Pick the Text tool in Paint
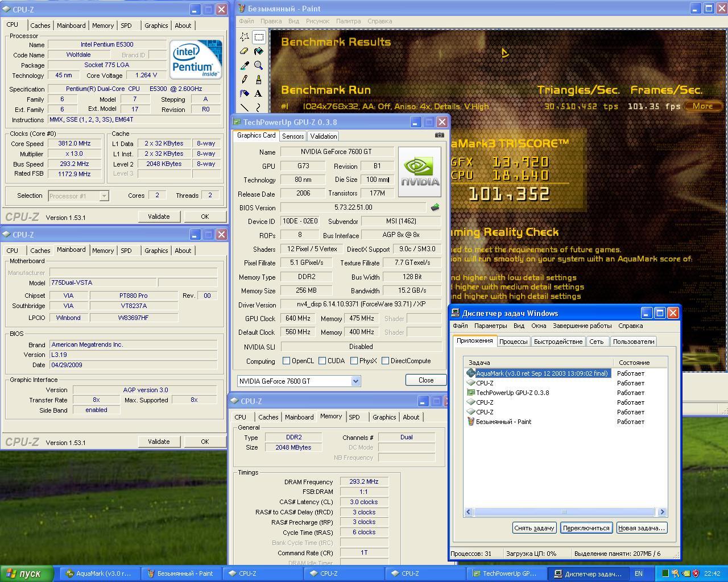 point(259,94)
